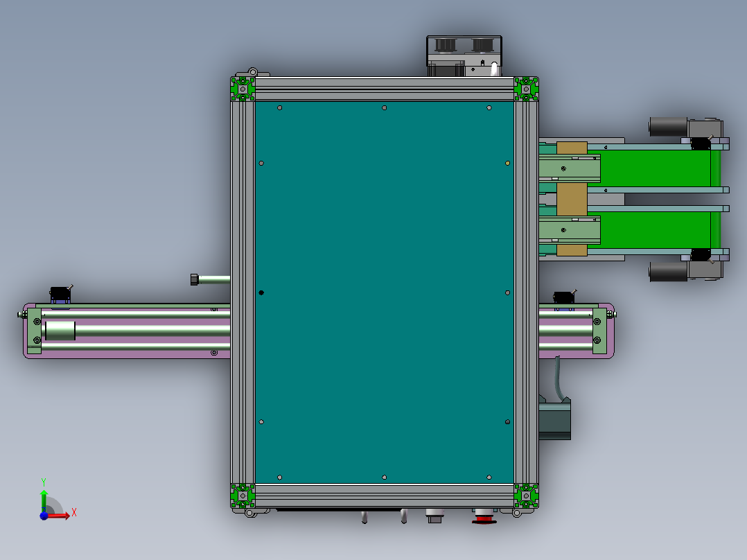Select the bottom-left green corner bracket
Image resolution: width=747 pixels, height=560 pixels.
(243, 496)
